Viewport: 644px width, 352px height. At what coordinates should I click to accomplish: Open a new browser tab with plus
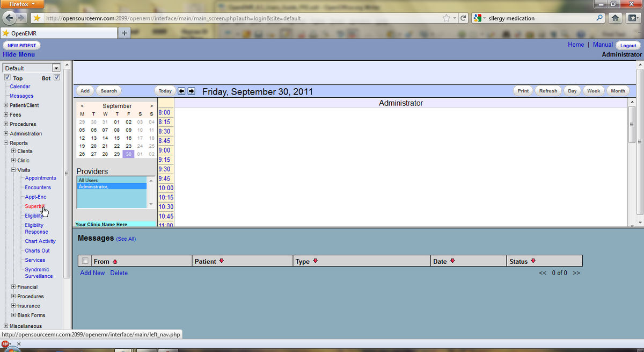point(124,33)
